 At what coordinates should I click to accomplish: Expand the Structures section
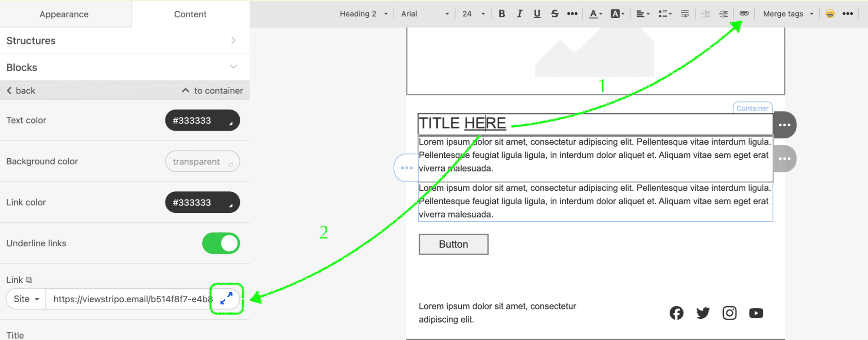point(125,41)
